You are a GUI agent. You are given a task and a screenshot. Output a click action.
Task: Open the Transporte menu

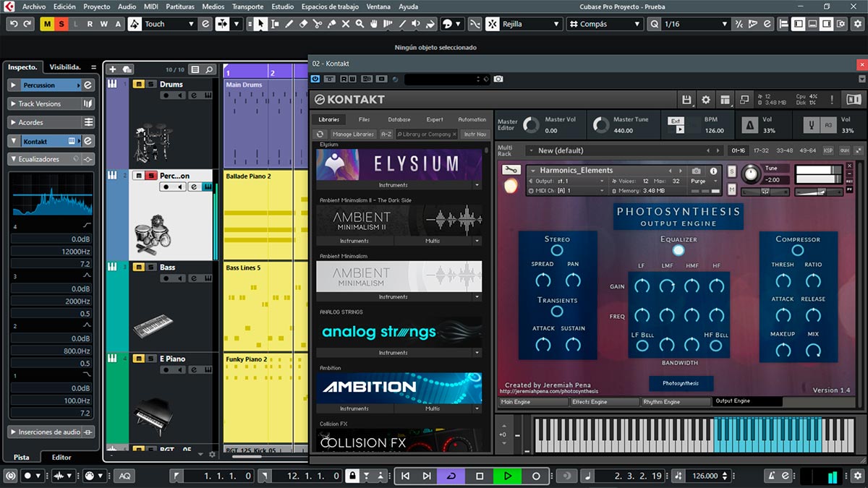[x=248, y=7]
